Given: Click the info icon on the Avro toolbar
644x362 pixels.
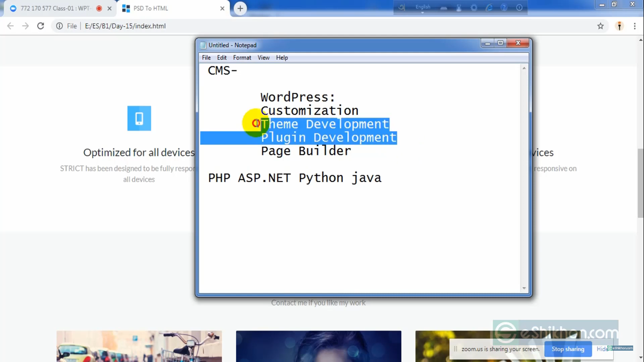Looking at the screenshot, I should [x=519, y=7].
